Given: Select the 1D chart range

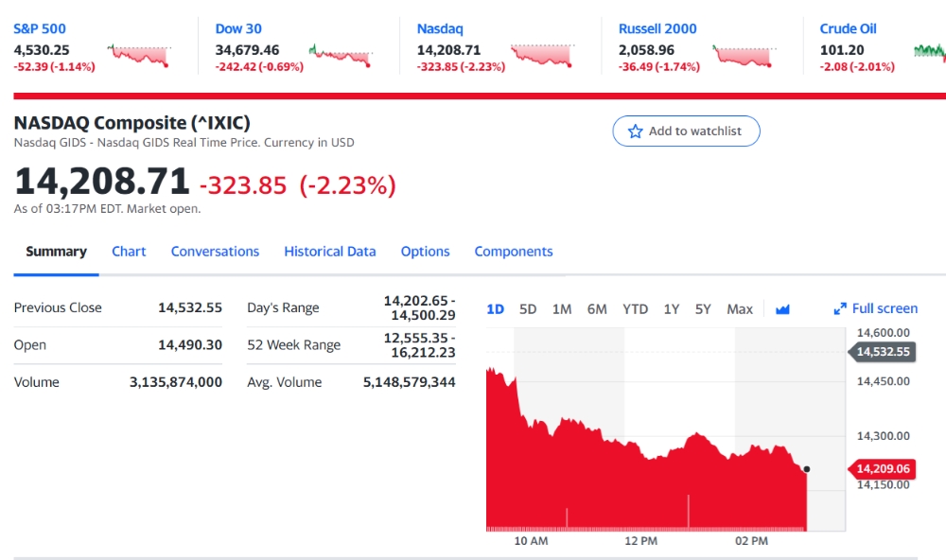Looking at the screenshot, I should [496, 309].
